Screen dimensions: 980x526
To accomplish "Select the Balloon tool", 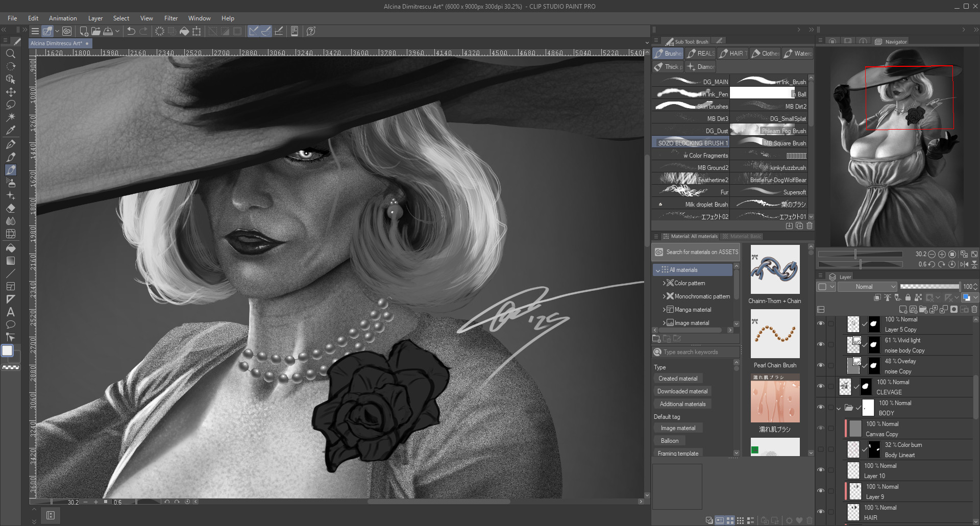I will pos(10,324).
